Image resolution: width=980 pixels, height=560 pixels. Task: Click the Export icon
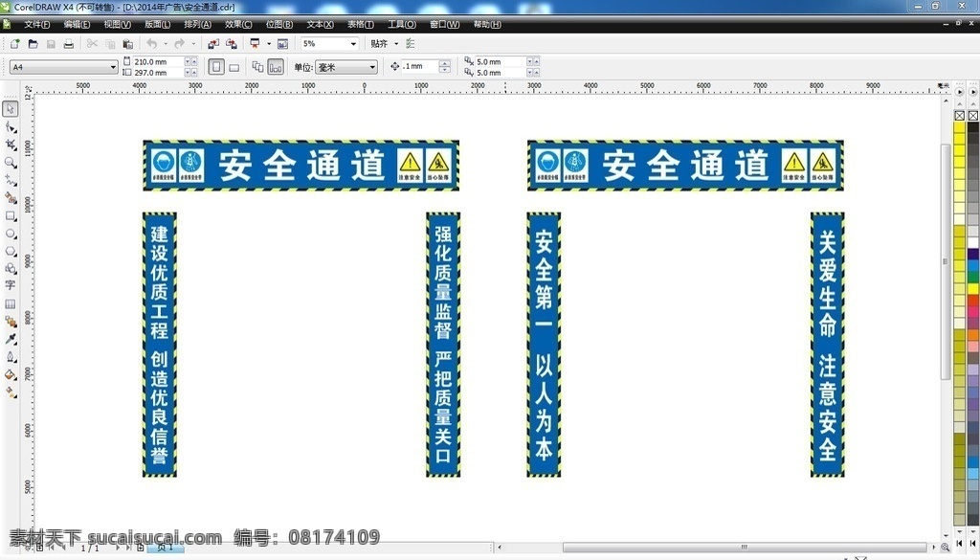(232, 44)
